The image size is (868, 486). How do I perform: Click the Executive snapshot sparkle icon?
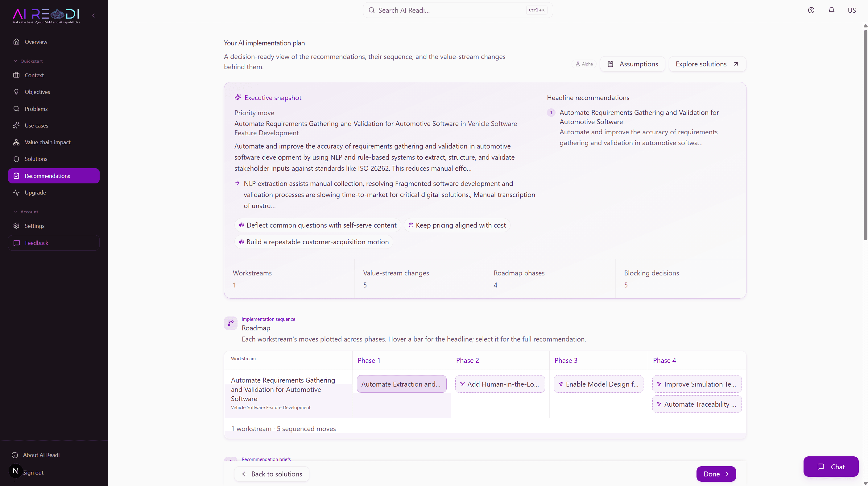coord(238,98)
